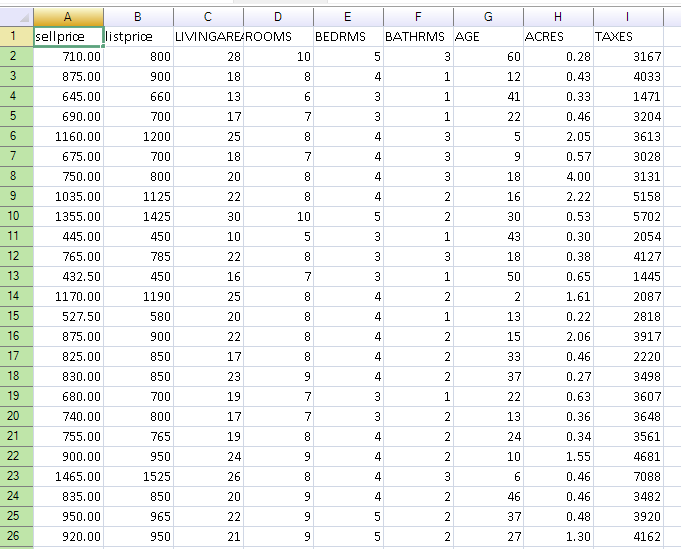This screenshot has height=549, width=681.
Task: Select taxes cell 5158
Action: coord(628,196)
